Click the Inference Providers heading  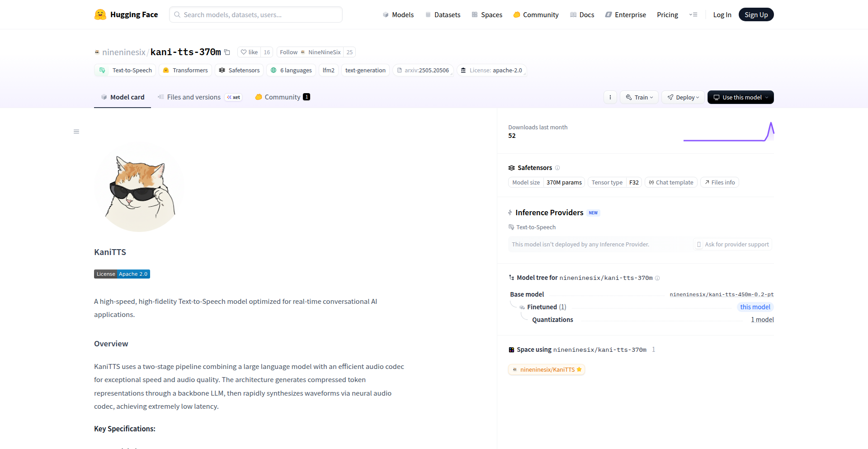click(x=549, y=213)
